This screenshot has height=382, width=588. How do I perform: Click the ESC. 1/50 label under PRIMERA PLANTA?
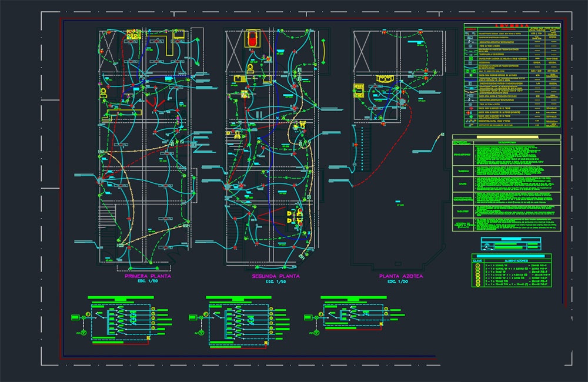click(x=148, y=281)
